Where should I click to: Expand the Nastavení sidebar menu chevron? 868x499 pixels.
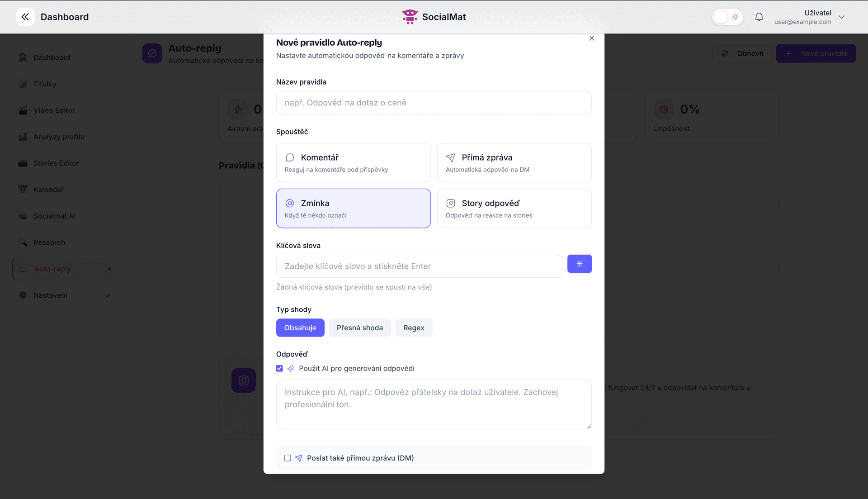(107, 295)
